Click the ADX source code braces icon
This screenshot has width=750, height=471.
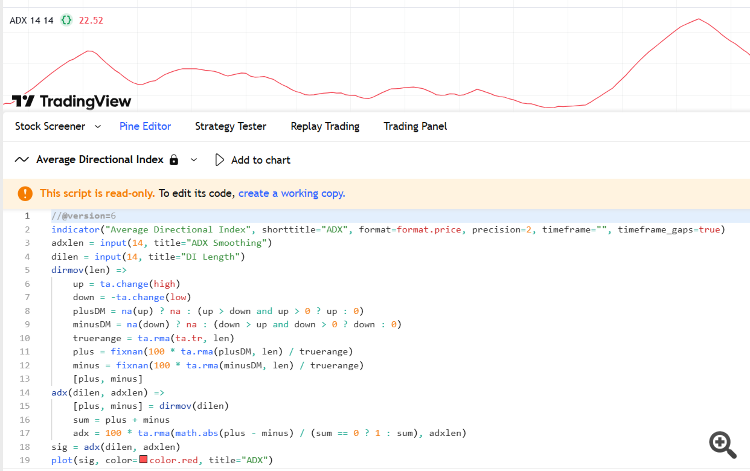click(66, 21)
